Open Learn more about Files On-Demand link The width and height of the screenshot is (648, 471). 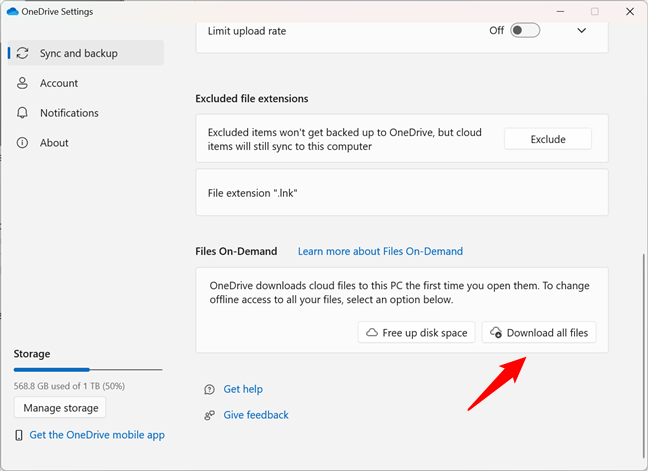point(380,251)
